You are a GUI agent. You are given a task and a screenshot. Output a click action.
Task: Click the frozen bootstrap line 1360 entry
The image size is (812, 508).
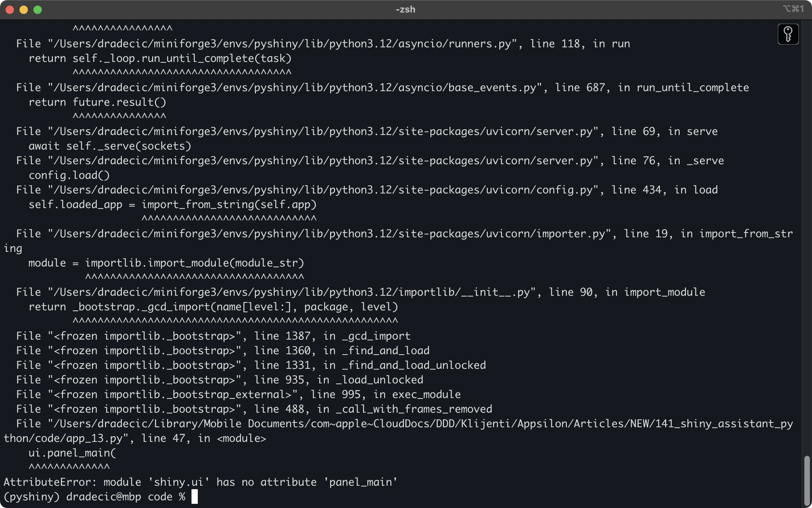click(223, 350)
